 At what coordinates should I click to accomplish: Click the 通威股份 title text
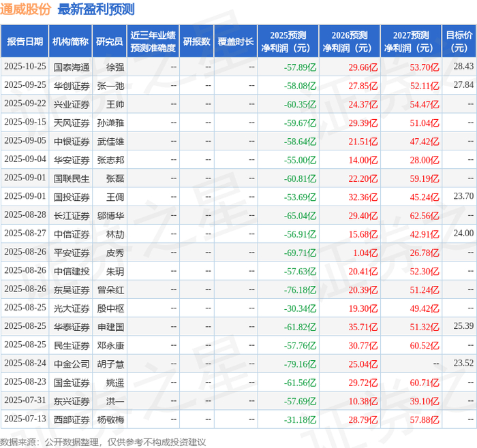(x=26, y=9)
